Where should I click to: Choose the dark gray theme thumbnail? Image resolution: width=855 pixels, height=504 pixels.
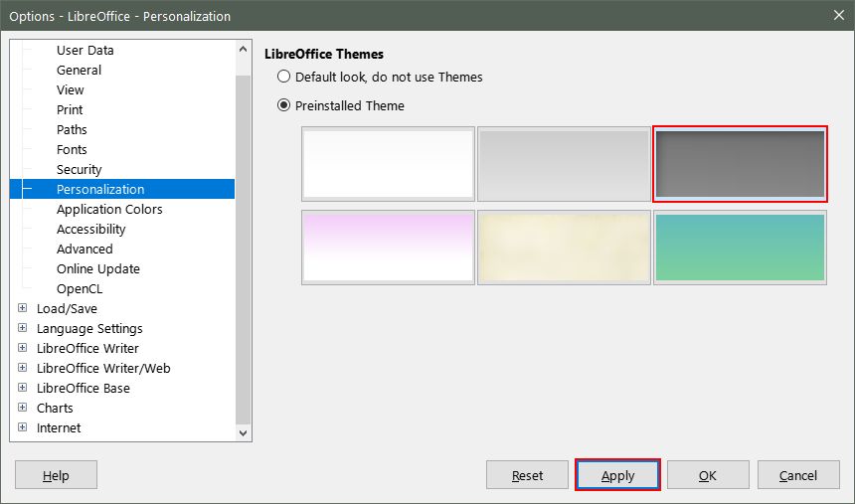coord(740,164)
